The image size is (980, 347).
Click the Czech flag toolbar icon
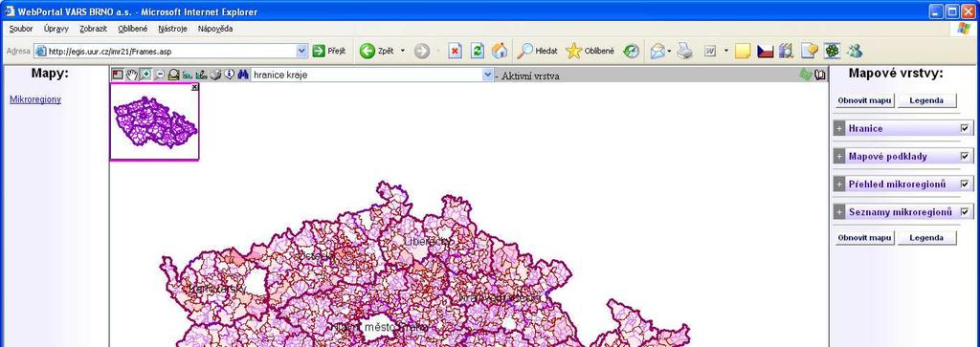pos(765,52)
